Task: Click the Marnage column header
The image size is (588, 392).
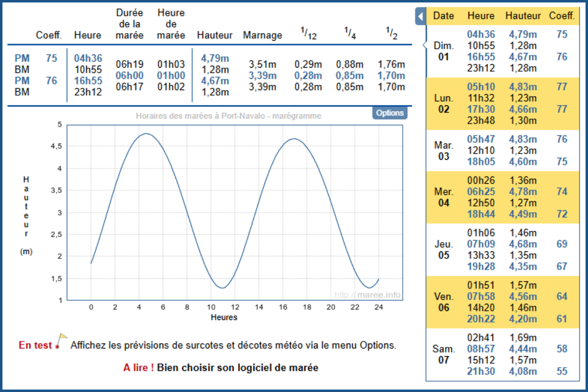Action: click(263, 35)
